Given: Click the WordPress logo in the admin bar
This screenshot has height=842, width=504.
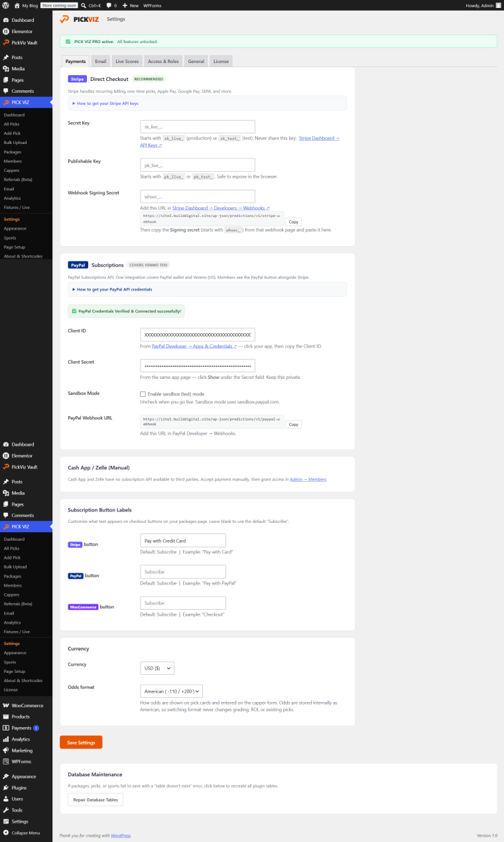Looking at the screenshot, I should coord(5,5).
